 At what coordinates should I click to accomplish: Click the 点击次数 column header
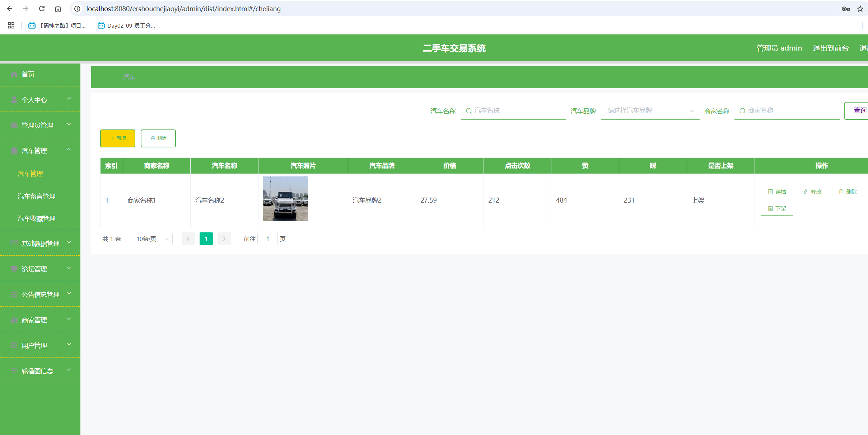pos(517,166)
